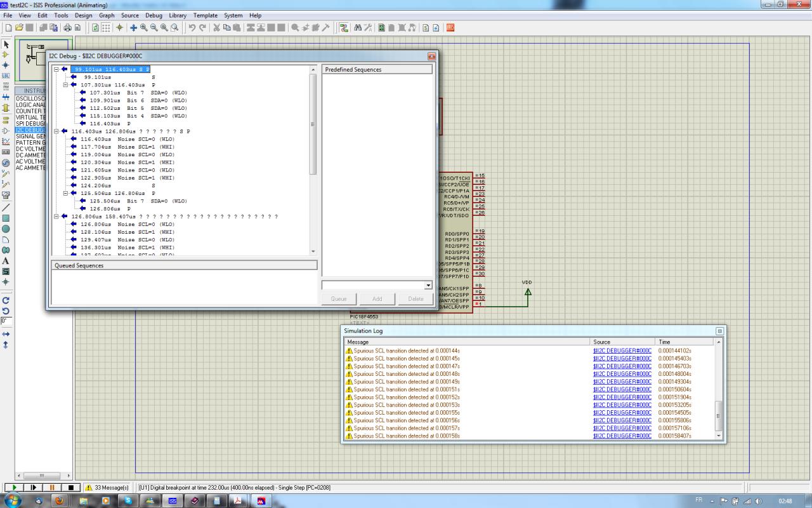The width and height of the screenshot is (812, 508).
Task: Collapse the 99.101us 116.403us sequence node
Action: pyautogui.click(x=56, y=69)
